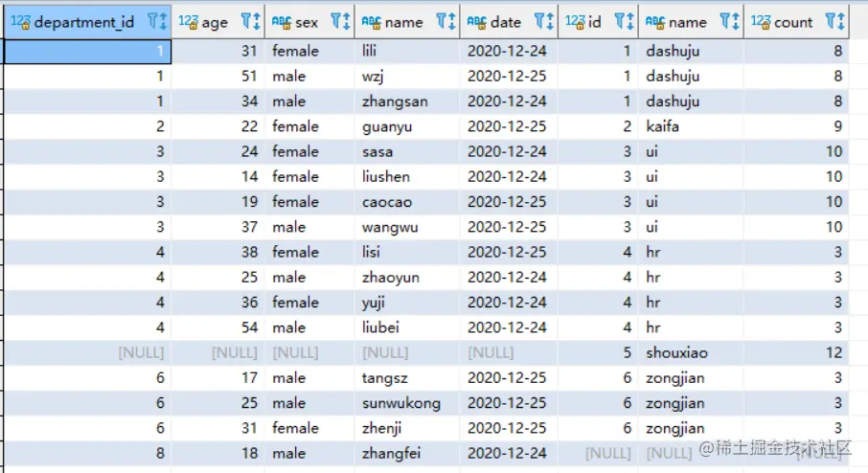This screenshot has height=473, width=868.
Task: Select the cell containing "lili"
Action: pos(407,51)
